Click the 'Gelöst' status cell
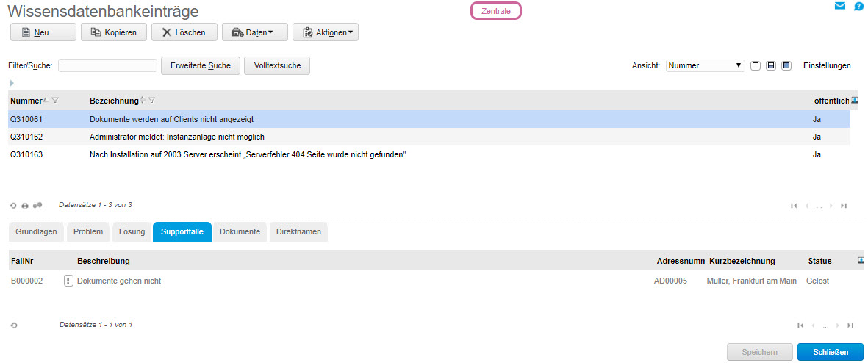 click(817, 281)
